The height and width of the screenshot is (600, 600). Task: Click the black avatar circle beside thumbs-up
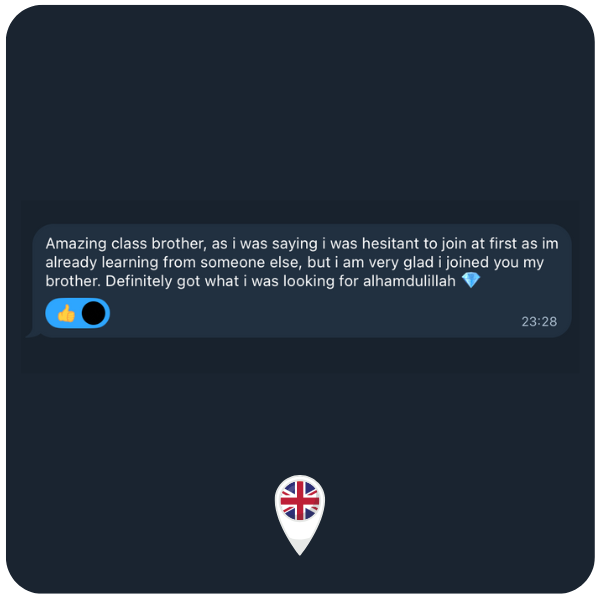(93, 313)
